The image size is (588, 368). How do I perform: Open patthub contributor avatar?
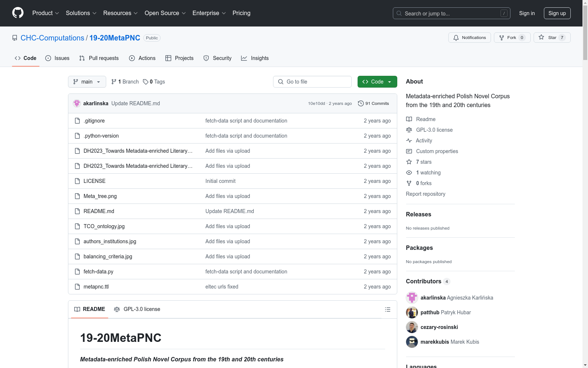(x=412, y=312)
